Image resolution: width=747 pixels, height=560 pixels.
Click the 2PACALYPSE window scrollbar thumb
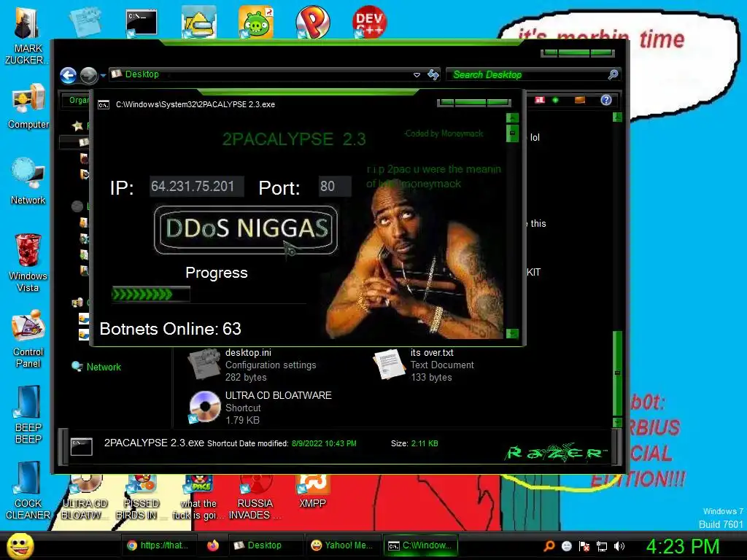click(x=512, y=133)
